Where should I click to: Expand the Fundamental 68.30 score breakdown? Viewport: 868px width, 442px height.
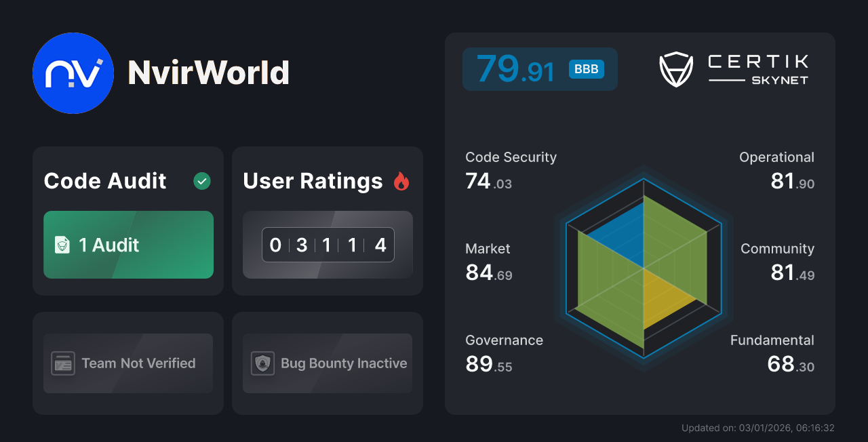[772, 353]
